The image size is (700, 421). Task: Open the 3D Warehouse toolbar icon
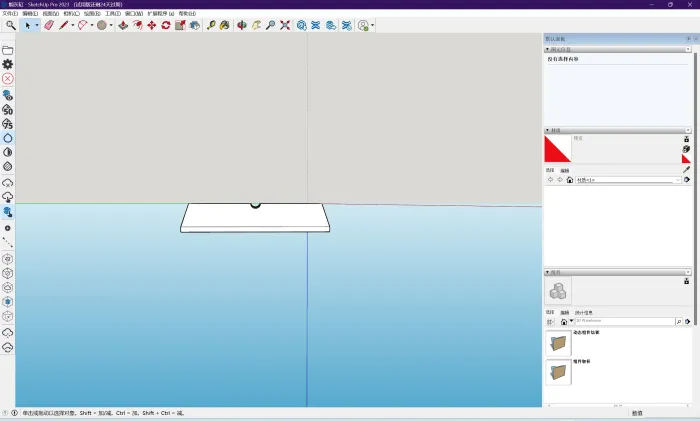(x=302, y=25)
